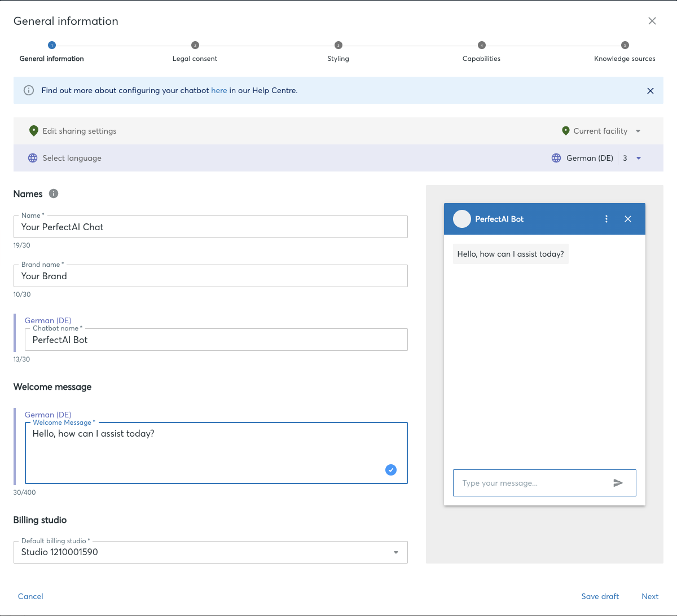The image size is (677, 616).
Task: Click the blue checkmark in Welcome Message field
Action: [391, 470]
